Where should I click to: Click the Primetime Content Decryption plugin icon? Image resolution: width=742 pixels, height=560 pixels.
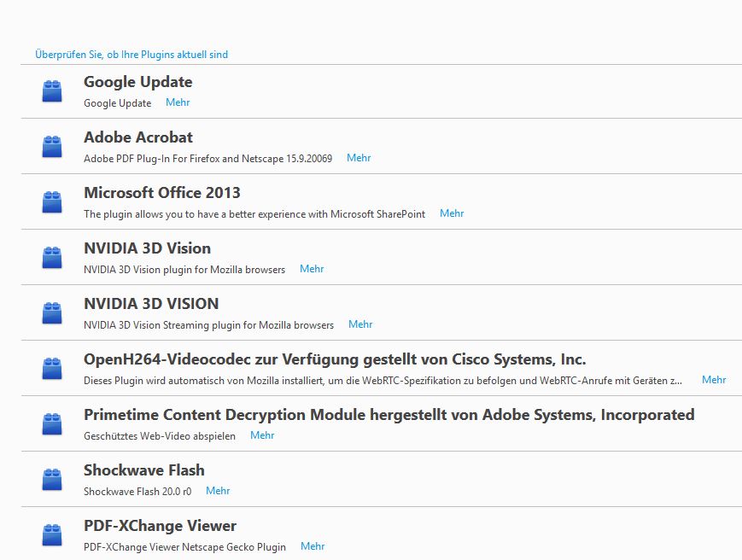point(52,424)
